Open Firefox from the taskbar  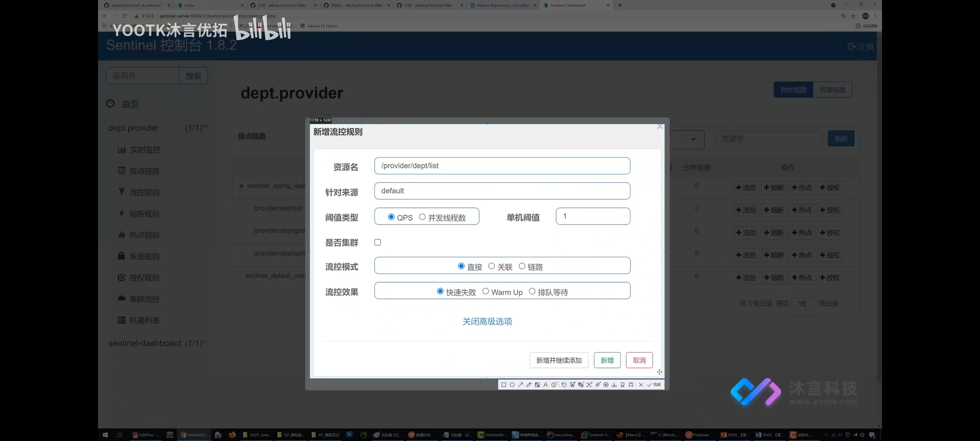pos(232,435)
